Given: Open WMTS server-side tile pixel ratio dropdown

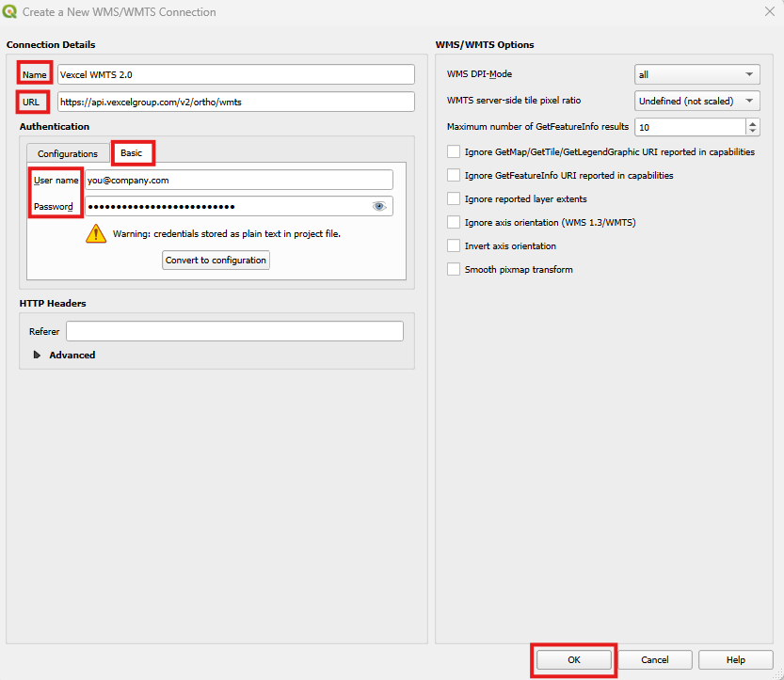Looking at the screenshot, I should click(696, 101).
